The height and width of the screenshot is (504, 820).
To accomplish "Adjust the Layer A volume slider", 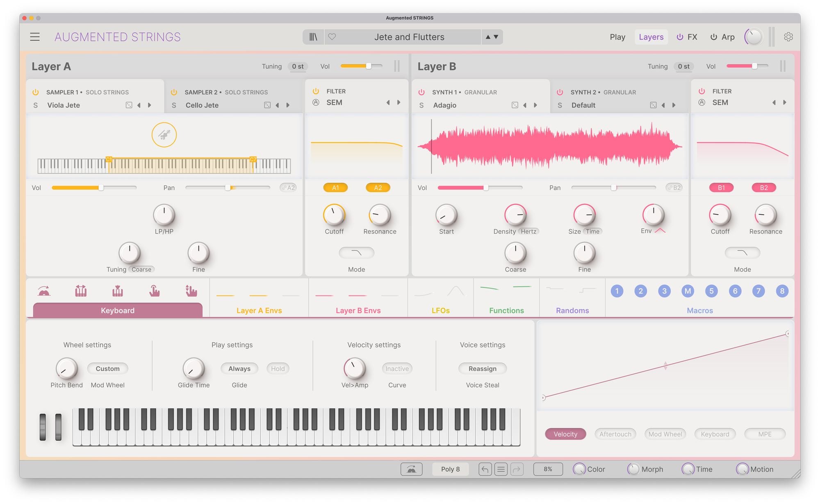I will (369, 66).
